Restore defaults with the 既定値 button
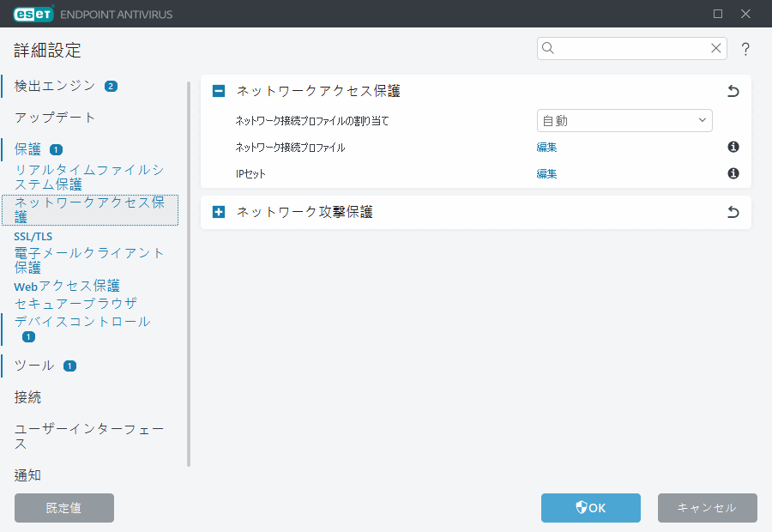This screenshot has width=772, height=532. (63, 508)
